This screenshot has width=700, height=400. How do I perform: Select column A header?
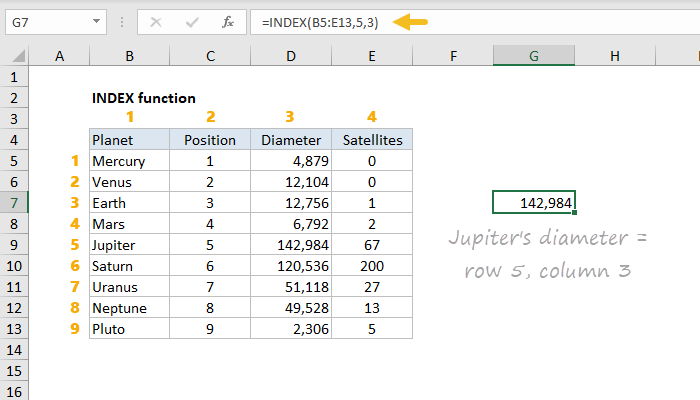59,56
